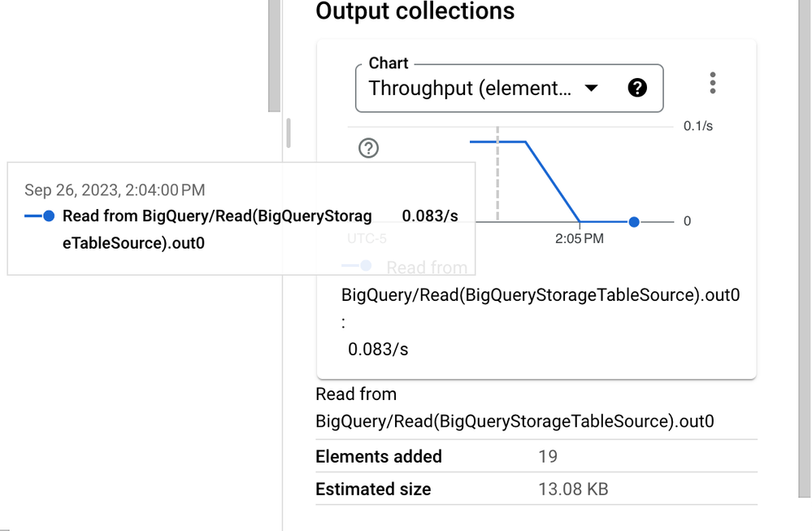Screen dimensions: 812x531
Task: Click the dropdown arrow beside Throughput
Action: (x=592, y=88)
